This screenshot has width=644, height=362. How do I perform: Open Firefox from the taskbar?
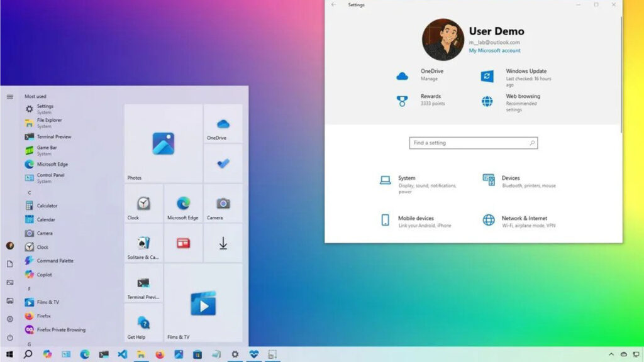pos(160,354)
